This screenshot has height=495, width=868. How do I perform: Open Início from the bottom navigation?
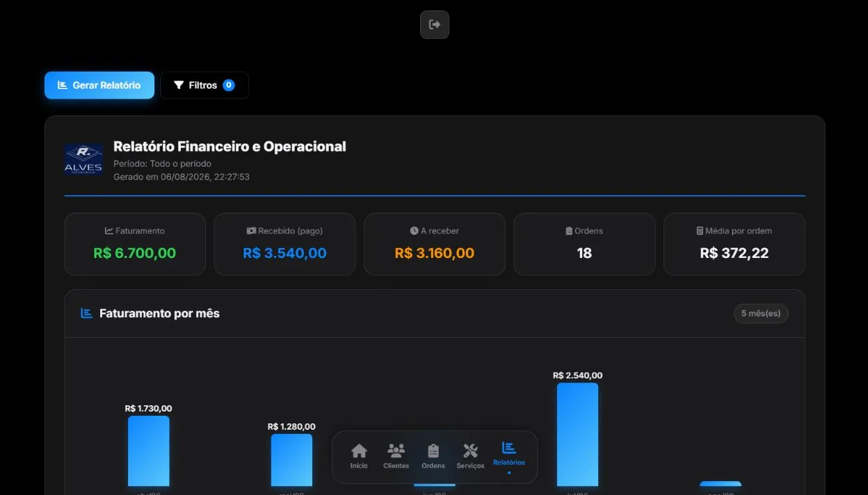pyautogui.click(x=359, y=456)
